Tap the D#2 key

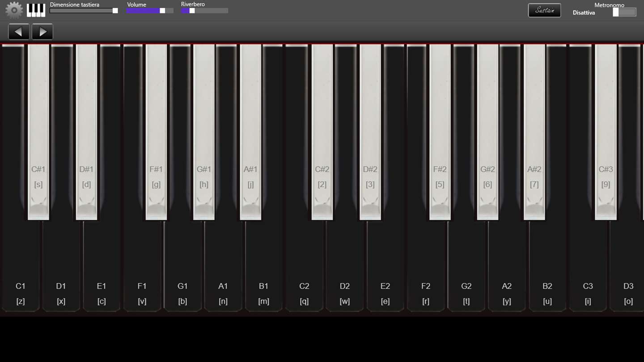coord(370,132)
